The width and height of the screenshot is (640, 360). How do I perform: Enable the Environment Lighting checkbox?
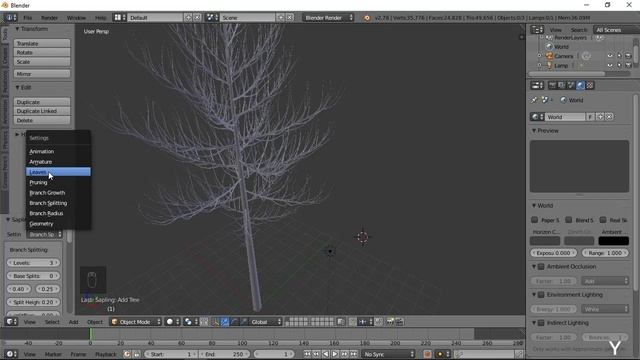point(541,295)
